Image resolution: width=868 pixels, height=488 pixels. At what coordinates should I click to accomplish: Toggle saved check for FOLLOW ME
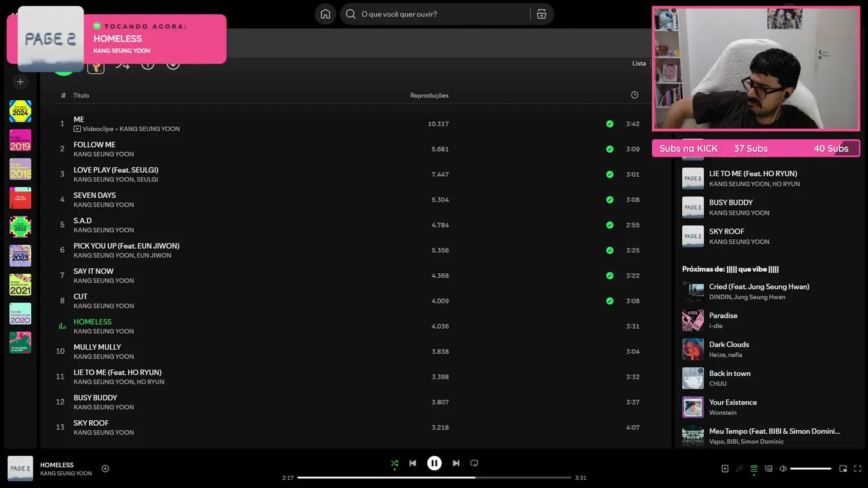pyautogui.click(x=610, y=149)
